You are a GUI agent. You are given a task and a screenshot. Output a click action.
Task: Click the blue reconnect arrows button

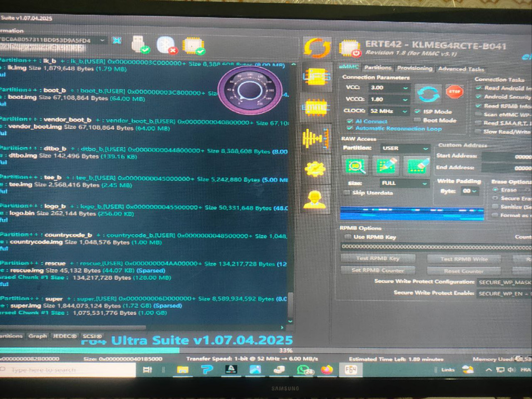click(428, 94)
